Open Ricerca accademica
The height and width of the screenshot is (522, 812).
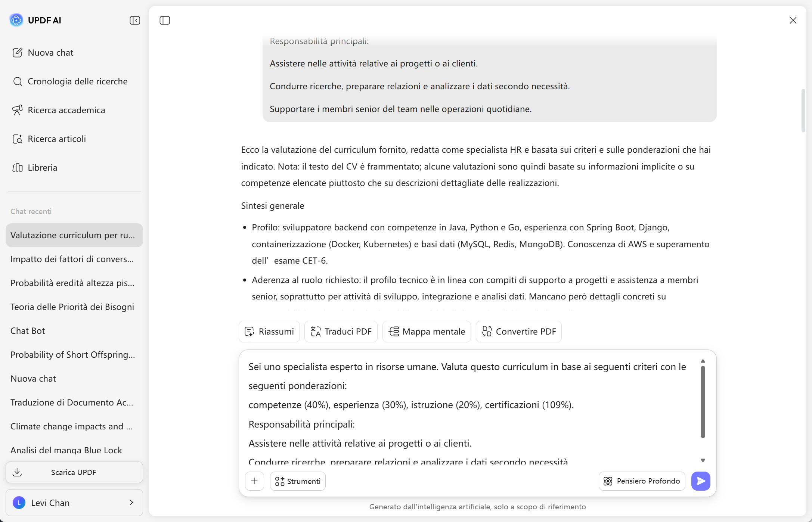[x=66, y=110]
